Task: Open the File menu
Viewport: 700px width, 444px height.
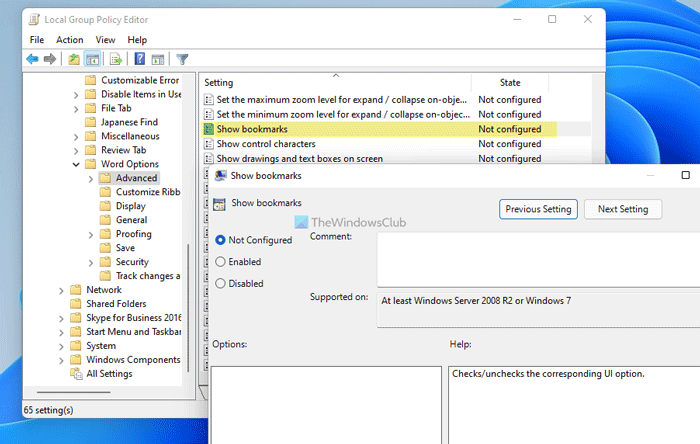Action: tap(37, 40)
